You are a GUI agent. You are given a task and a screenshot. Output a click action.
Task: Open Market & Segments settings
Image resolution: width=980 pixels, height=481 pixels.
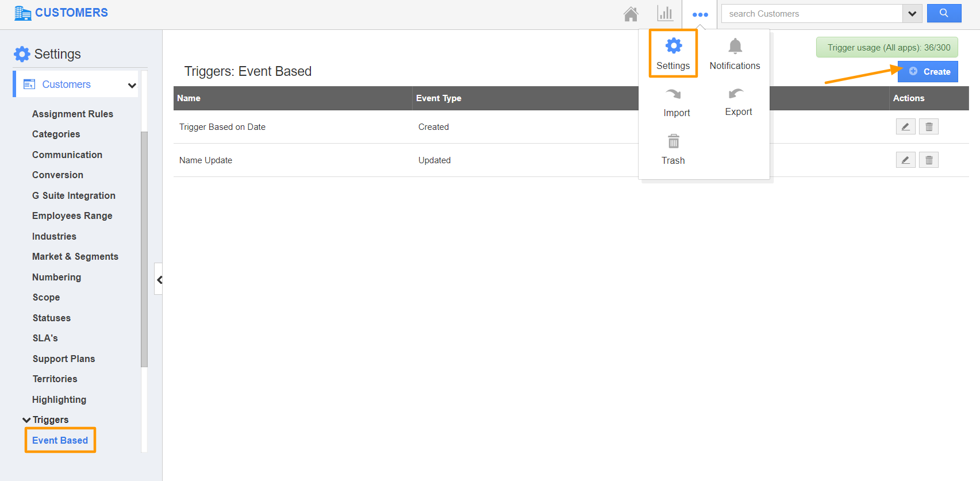[75, 256]
